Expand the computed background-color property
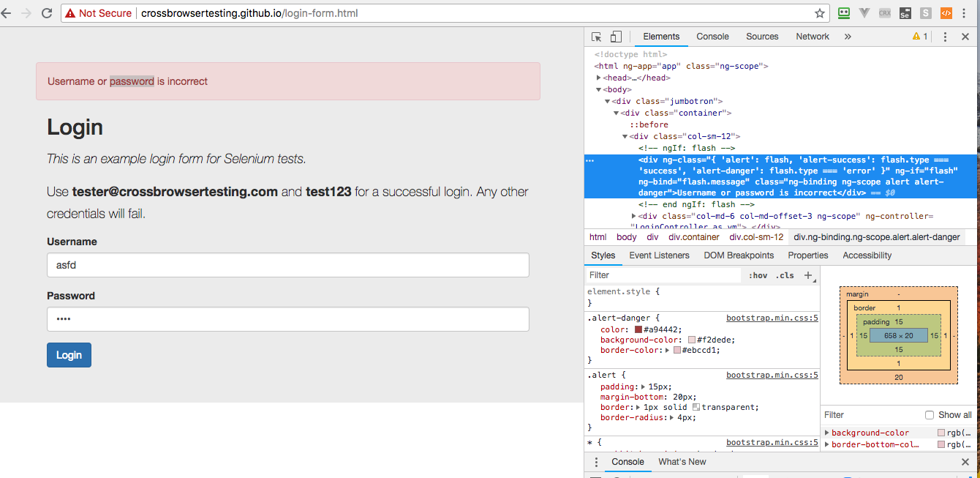The image size is (980, 478). point(827,433)
